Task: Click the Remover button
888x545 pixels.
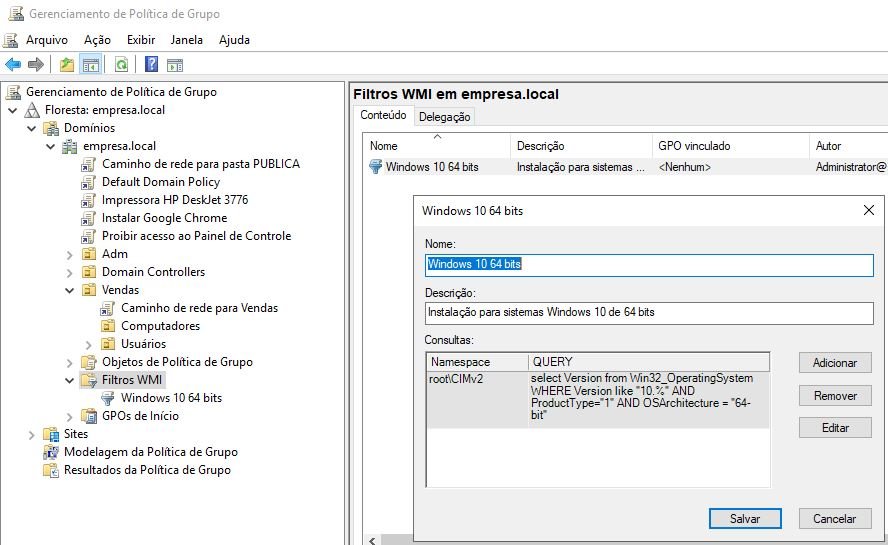Action: [835, 395]
